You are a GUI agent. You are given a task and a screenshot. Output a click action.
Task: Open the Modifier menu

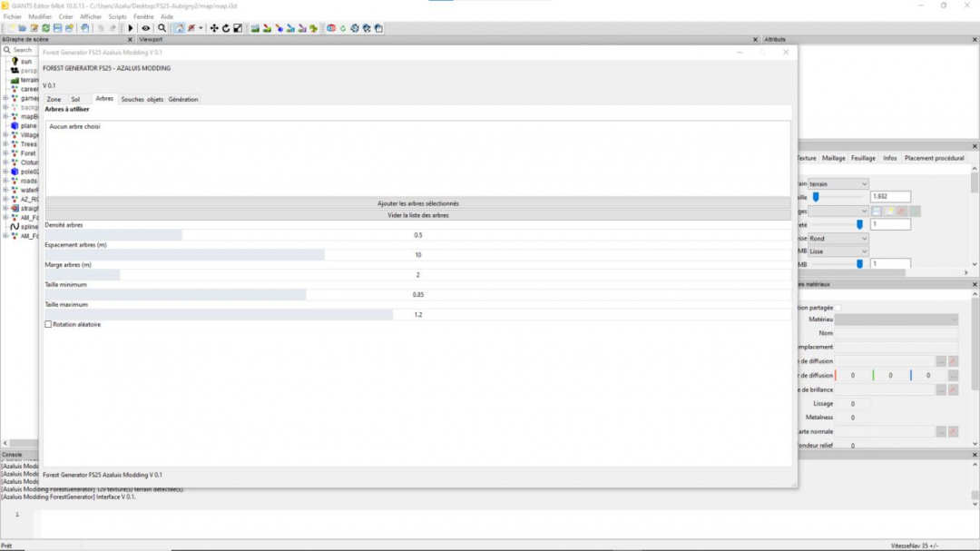(40, 17)
